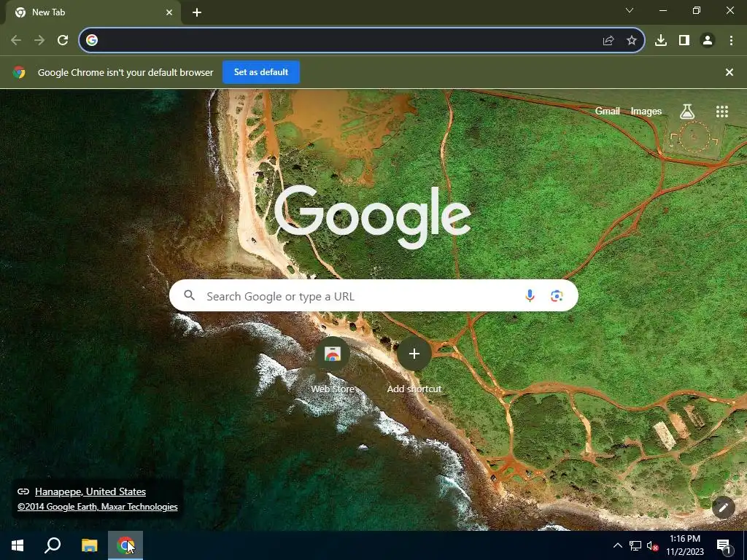The image size is (747, 560).
Task: Click the muted volume tray icon
Action: 653,545
